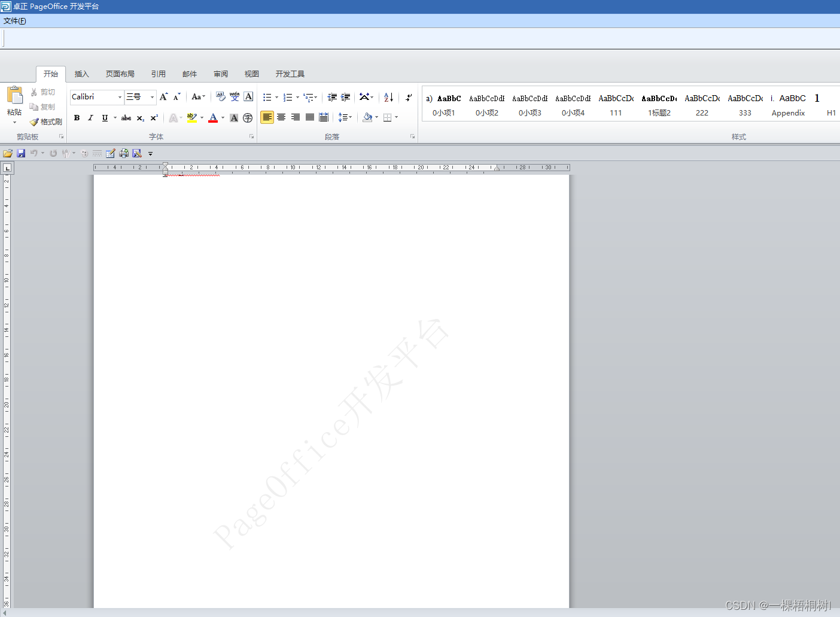840x617 pixels.
Task: Open the Customize Quick Access Toolbar dropdown
Action: coord(150,154)
